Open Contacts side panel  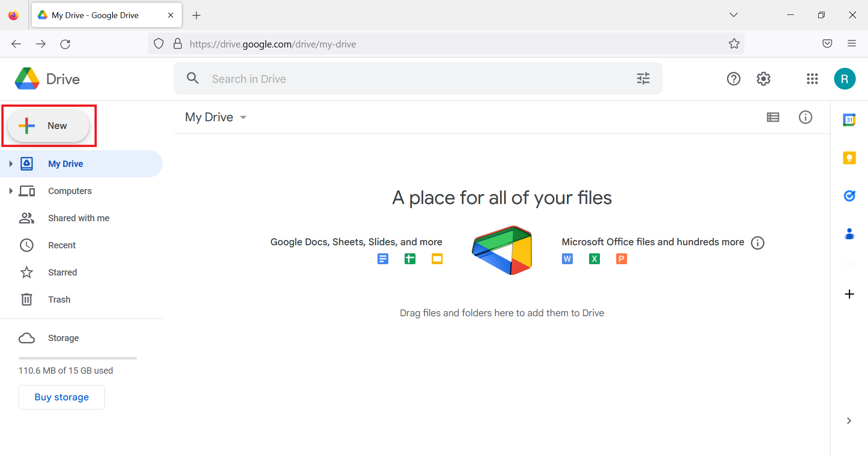pos(849,234)
